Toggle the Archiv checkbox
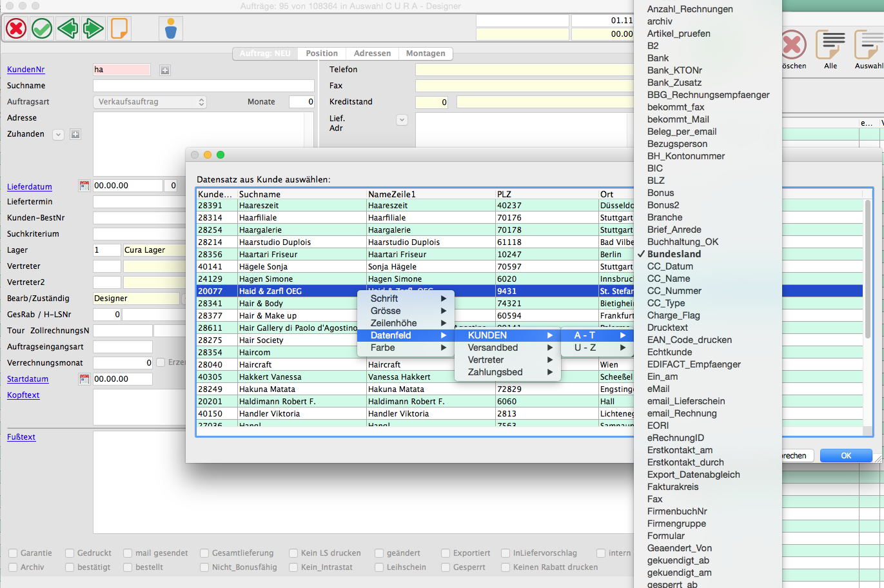 tap(13, 567)
